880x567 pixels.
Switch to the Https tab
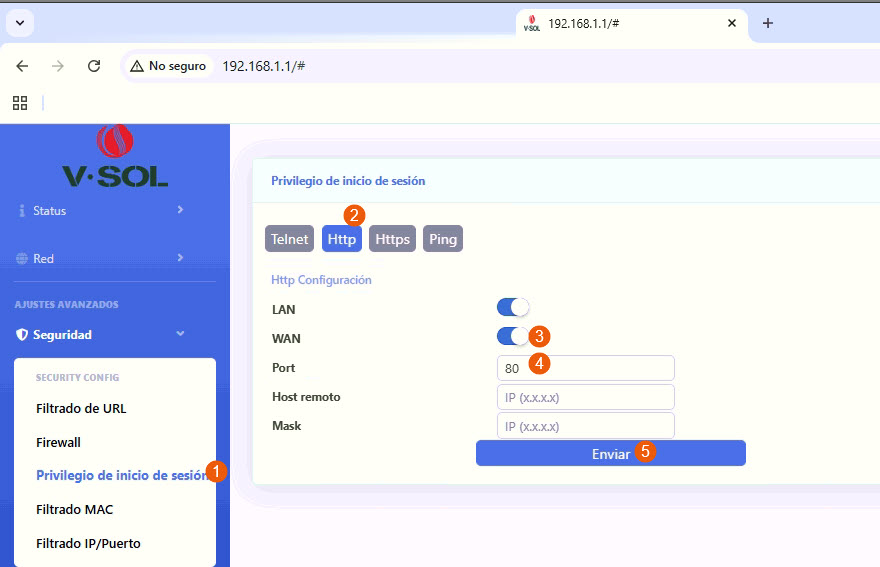[x=392, y=239]
